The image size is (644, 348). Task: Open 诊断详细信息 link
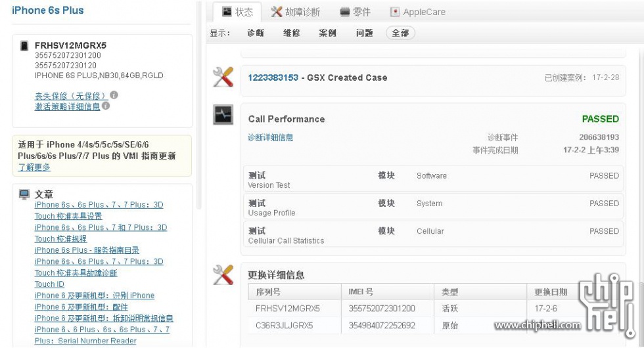tap(271, 137)
